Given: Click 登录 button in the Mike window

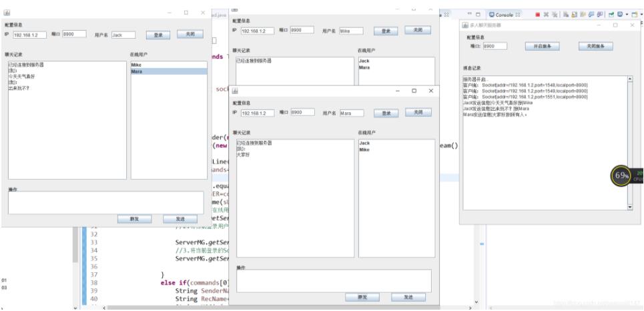Looking at the screenshot, I should [386, 31].
